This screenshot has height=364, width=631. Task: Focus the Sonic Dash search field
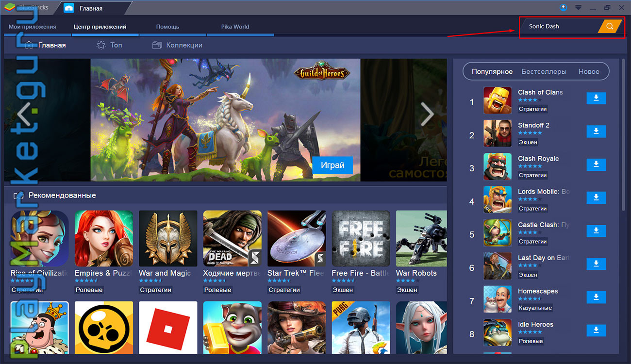click(560, 26)
